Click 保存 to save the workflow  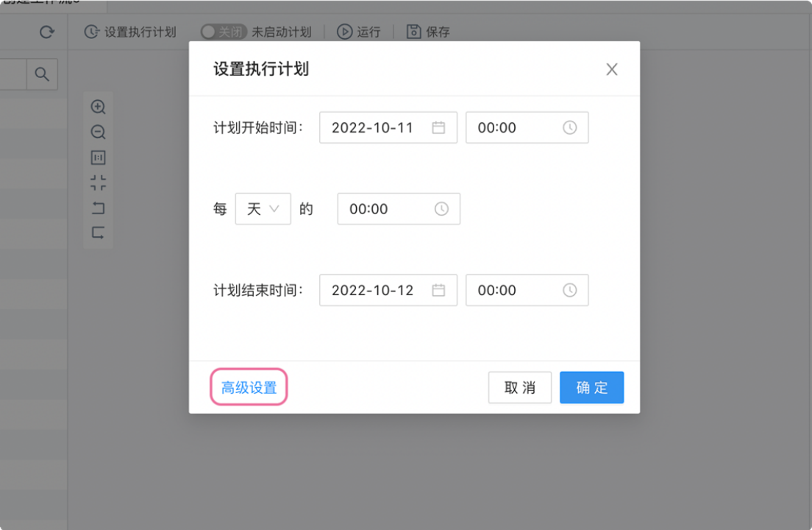tap(428, 32)
